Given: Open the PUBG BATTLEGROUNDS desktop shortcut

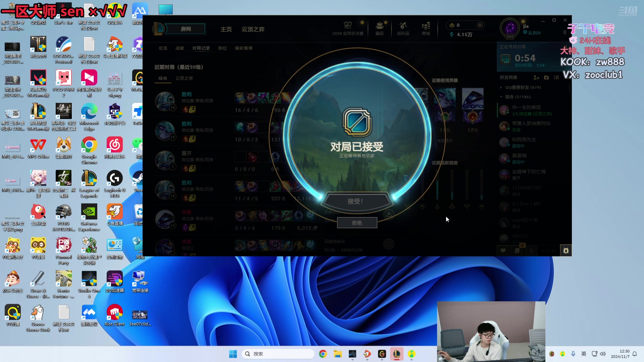Looking at the screenshot, I should pos(63,217).
